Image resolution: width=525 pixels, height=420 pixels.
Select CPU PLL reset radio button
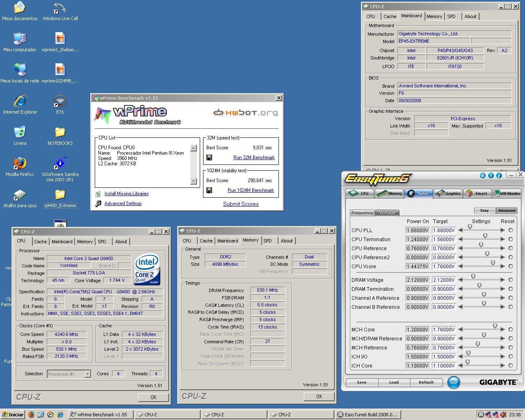pos(511,230)
